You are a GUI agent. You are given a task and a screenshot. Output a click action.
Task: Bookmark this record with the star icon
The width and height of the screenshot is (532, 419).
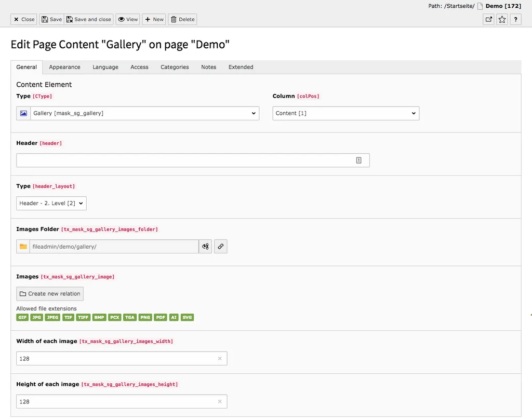502,19
